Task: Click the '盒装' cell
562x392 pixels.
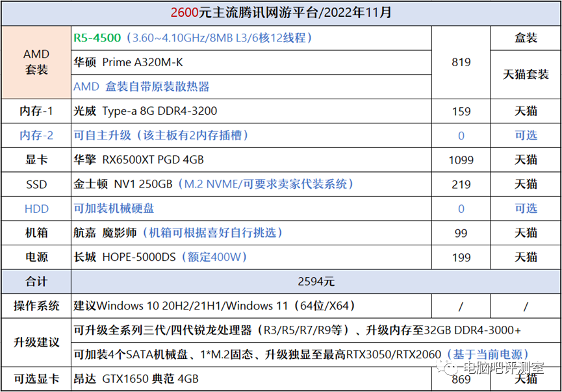Action: [526, 38]
